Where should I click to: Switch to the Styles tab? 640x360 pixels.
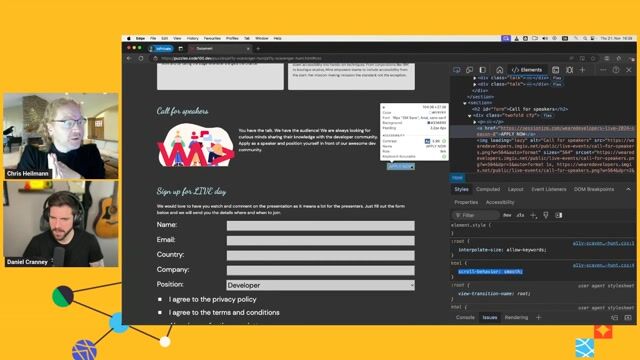click(x=461, y=189)
